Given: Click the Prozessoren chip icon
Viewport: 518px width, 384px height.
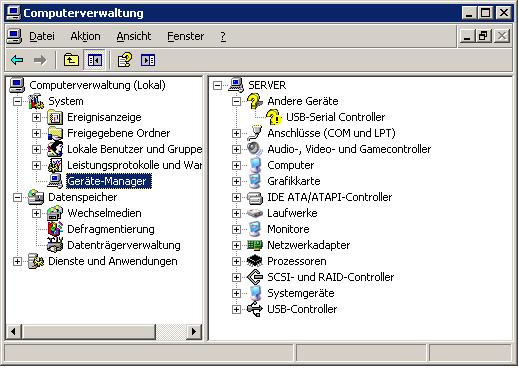Looking at the screenshot, I should pyautogui.click(x=255, y=261).
